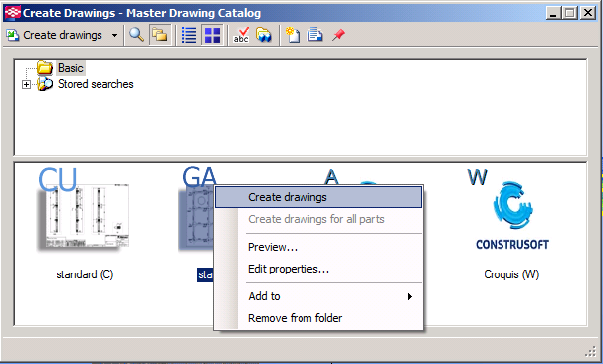Click the blue stacked documents icon
This screenshot has height=364, width=603.
315,35
